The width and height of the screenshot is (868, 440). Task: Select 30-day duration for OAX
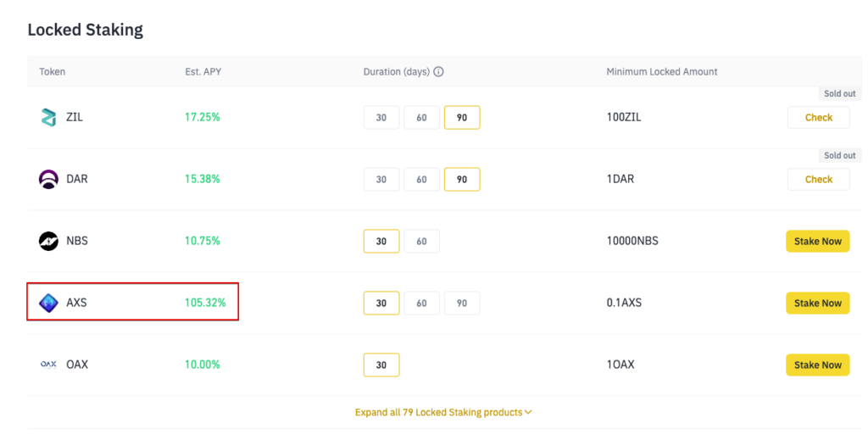point(381,365)
